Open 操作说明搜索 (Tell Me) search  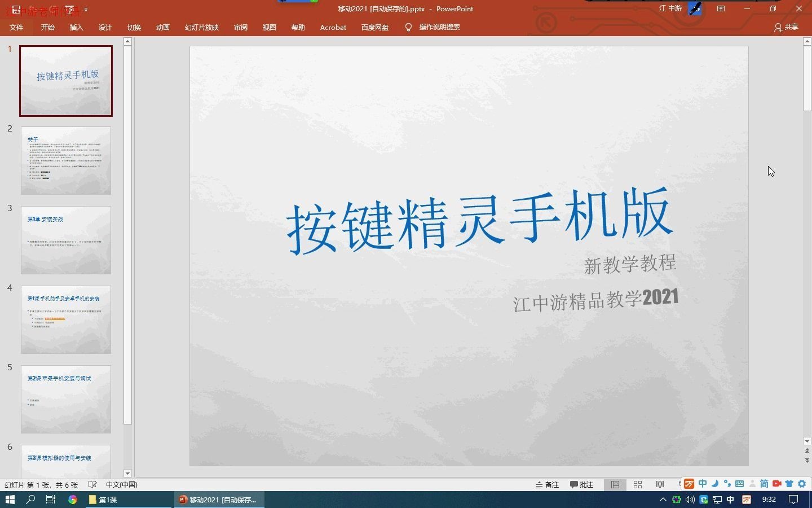click(439, 27)
